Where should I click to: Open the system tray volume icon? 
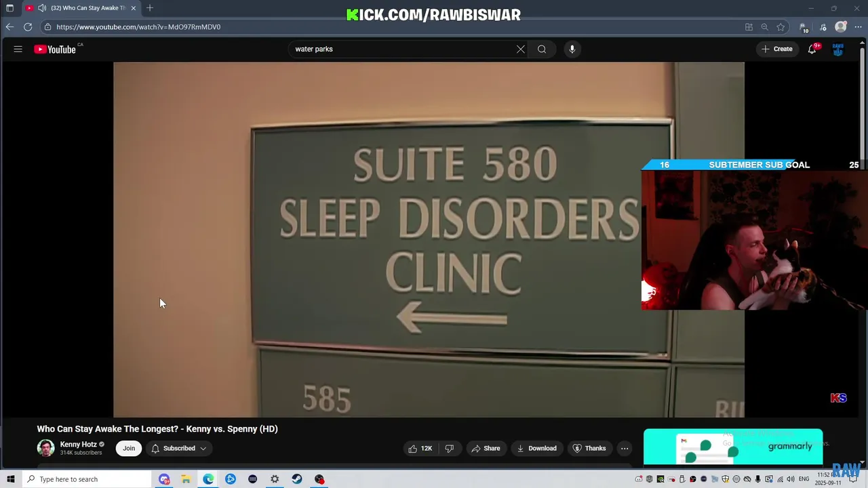click(790, 479)
